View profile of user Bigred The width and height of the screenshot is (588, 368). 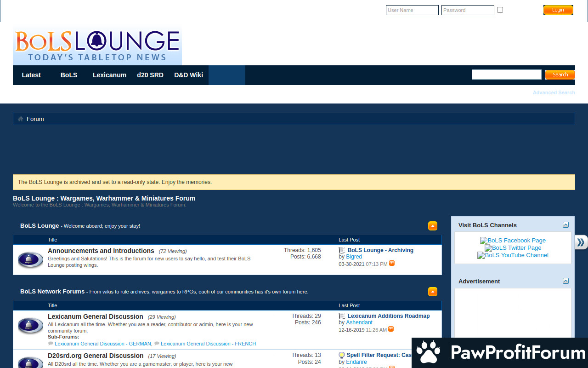pos(354,257)
